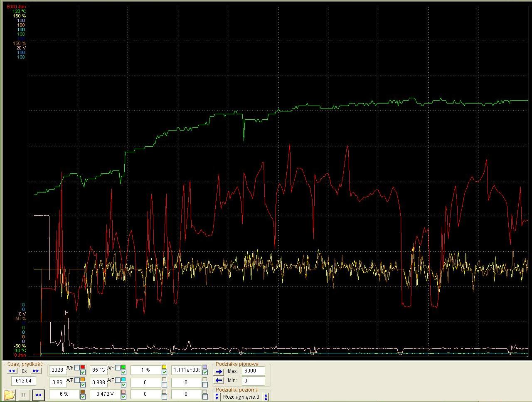Pick the green color swatch beside 85 °C
This screenshot has width=532, height=402.
(x=123, y=367)
